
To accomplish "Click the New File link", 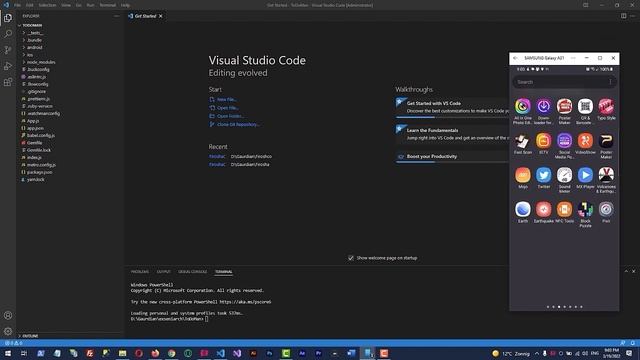I will [x=227, y=100].
